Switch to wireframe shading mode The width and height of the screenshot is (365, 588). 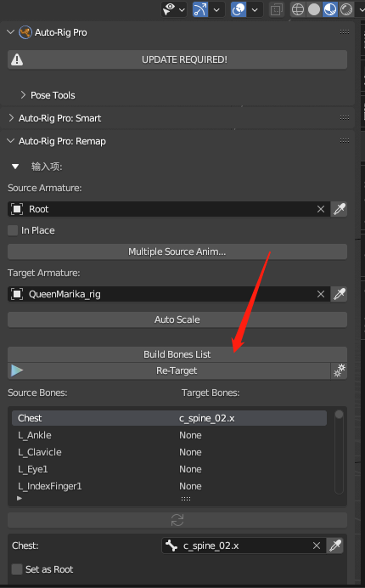coord(298,9)
